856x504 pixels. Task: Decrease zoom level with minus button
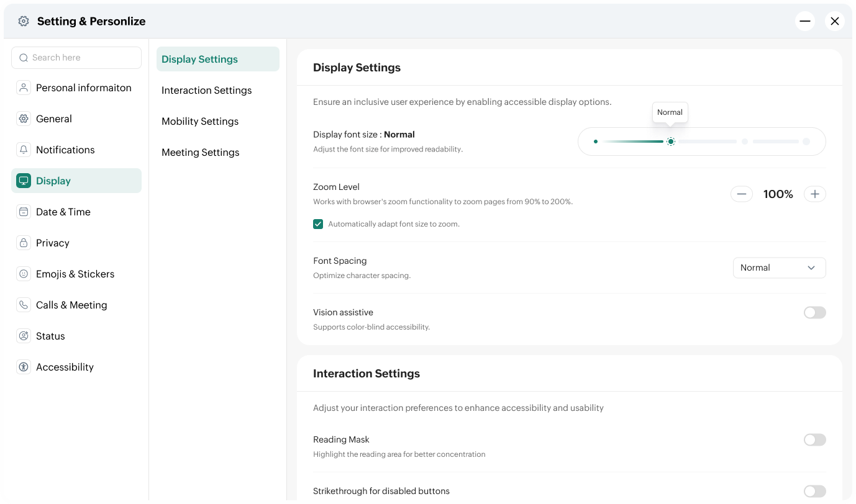742,194
